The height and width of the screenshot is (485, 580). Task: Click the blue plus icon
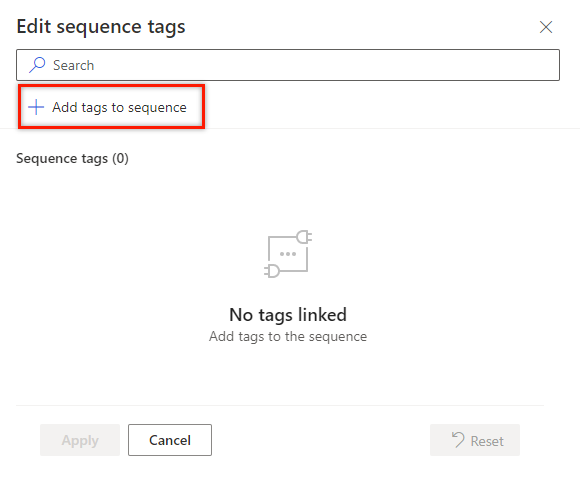(x=36, y=107)
